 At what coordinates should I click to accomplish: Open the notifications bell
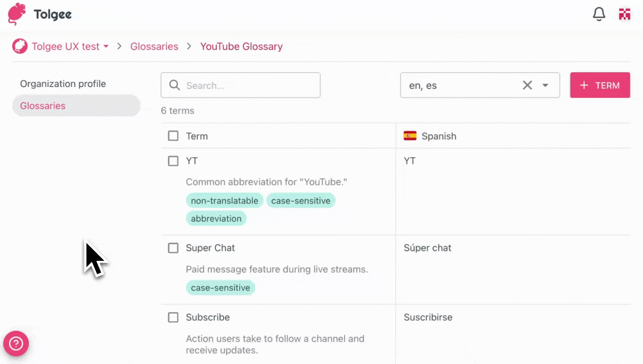click(x=599, y=14)
